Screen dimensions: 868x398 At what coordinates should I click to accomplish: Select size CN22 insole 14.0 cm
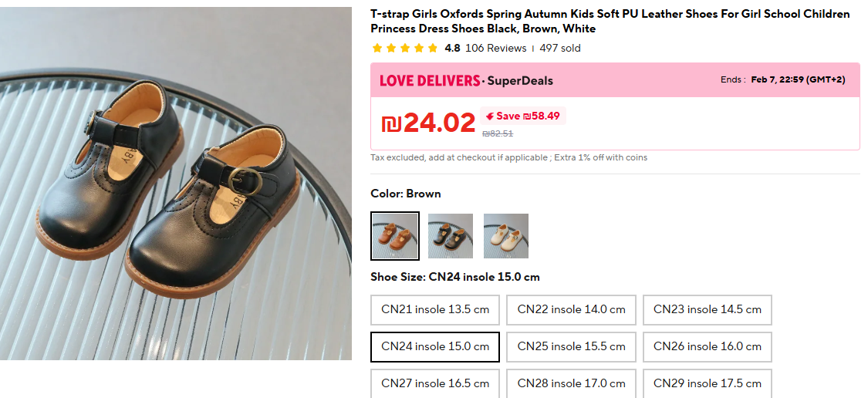pyautogui.click(x=571, y=309)
